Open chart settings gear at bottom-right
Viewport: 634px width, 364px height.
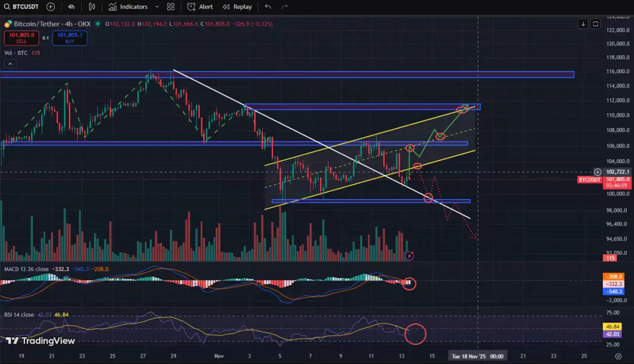click(x=618, y=356)
